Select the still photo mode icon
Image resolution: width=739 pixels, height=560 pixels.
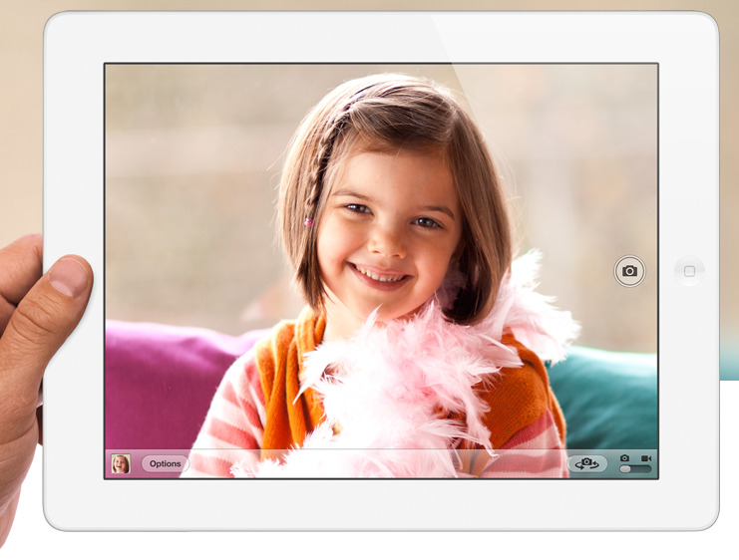pyautogui.click(x=624, y=457)
